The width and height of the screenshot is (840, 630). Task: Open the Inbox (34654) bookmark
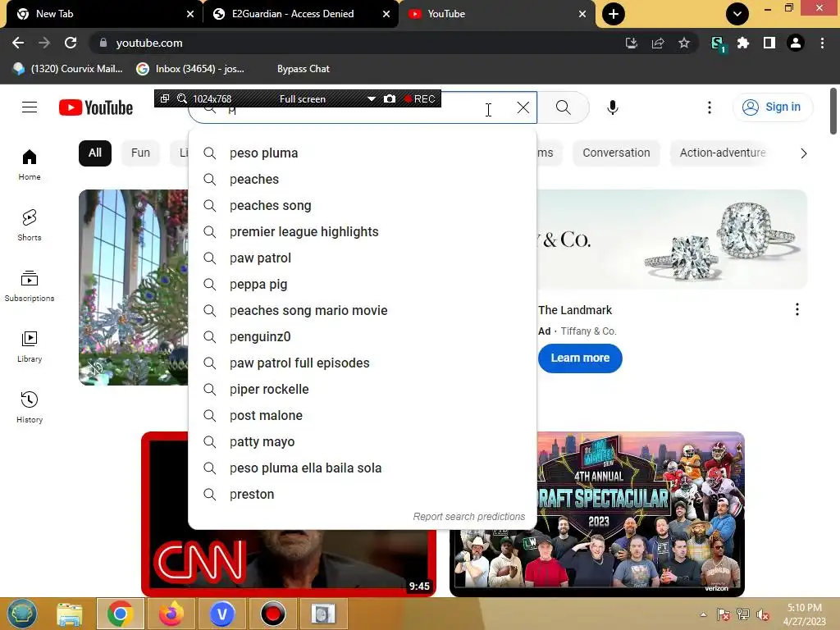190,69
